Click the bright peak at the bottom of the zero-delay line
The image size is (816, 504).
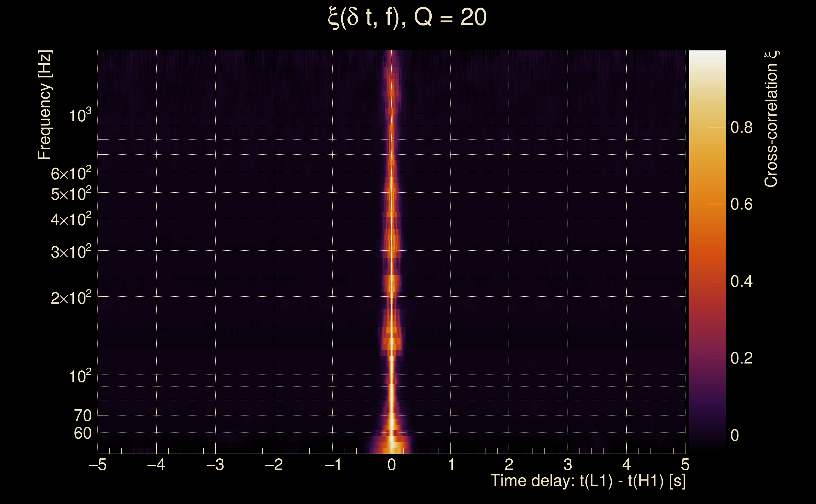[392, 445]
